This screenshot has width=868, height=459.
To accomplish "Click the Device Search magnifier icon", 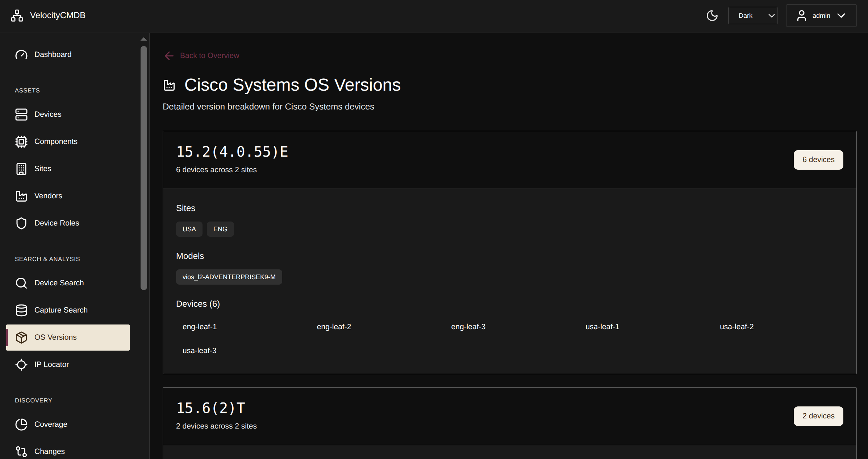I will point(21,283).
